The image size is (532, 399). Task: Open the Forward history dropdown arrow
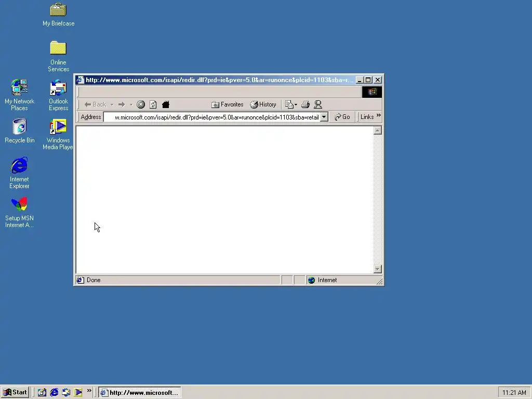click(x=131, y=104)
